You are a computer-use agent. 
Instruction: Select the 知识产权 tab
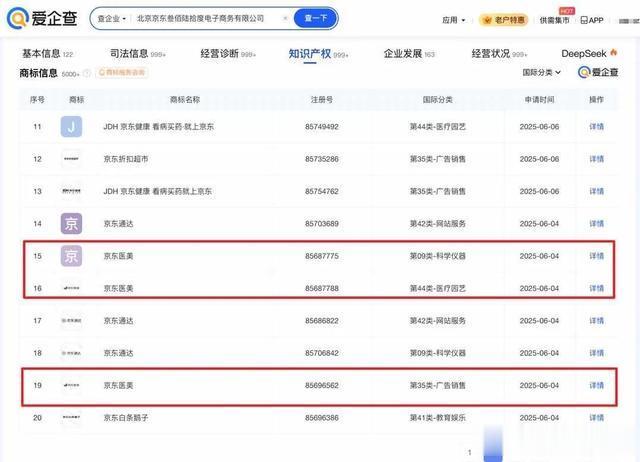click(318, 53)
